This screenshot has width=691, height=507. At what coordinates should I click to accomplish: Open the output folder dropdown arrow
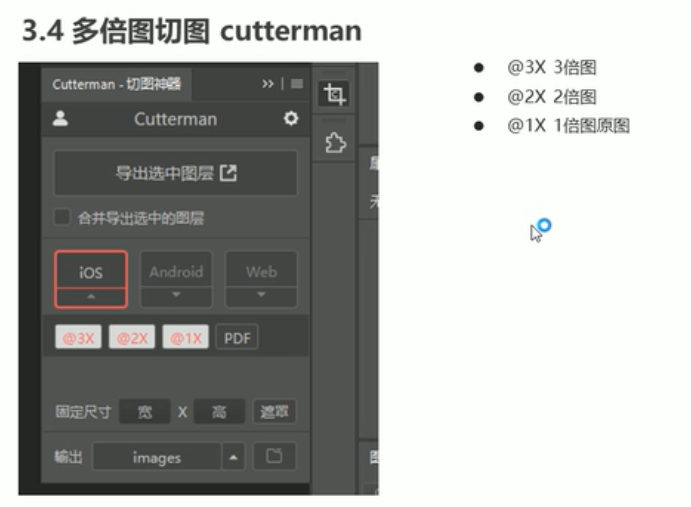click(x=233, y=457)
